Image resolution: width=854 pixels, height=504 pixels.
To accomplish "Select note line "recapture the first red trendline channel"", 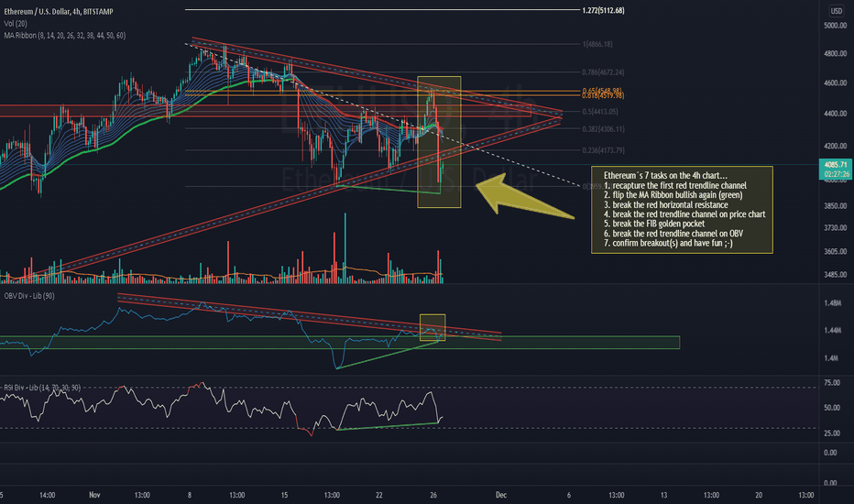I will (x=675, y=185).
